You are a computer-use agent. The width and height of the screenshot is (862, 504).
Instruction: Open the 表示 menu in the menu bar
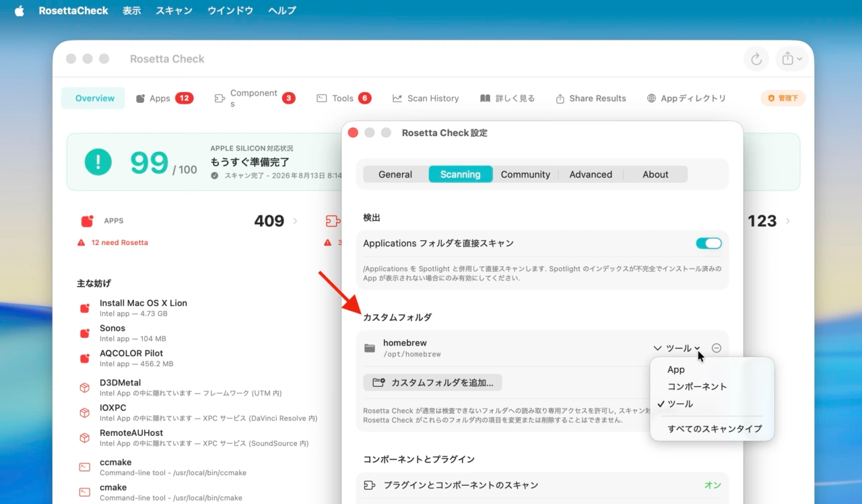[132, 11]
